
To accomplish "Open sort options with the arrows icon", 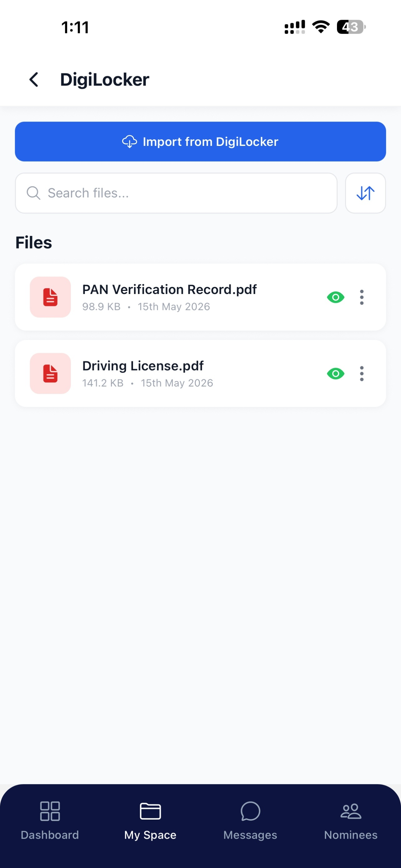I will pyautogui.click(x=365, y=193).
